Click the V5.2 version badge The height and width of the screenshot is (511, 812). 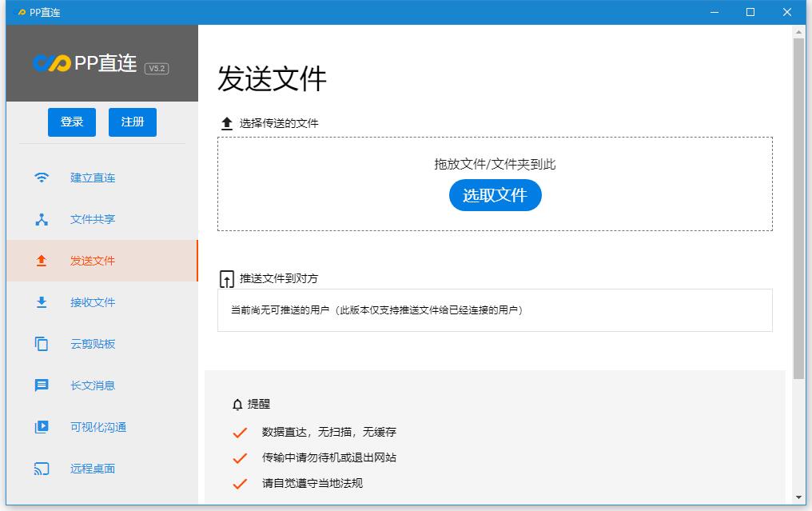click(x=157, y=69)
